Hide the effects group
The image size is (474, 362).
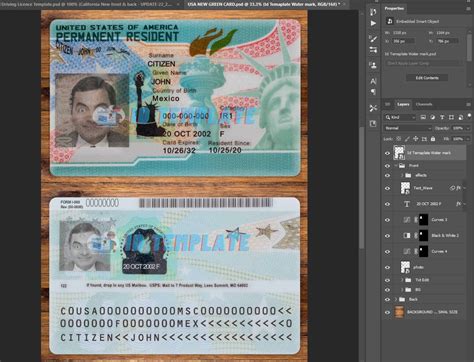[x=387, y=175]
